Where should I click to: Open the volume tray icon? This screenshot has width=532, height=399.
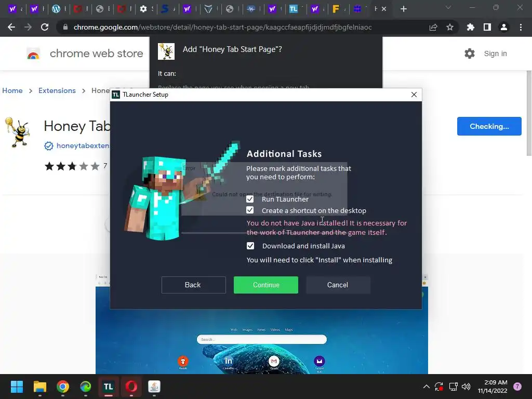466,387
